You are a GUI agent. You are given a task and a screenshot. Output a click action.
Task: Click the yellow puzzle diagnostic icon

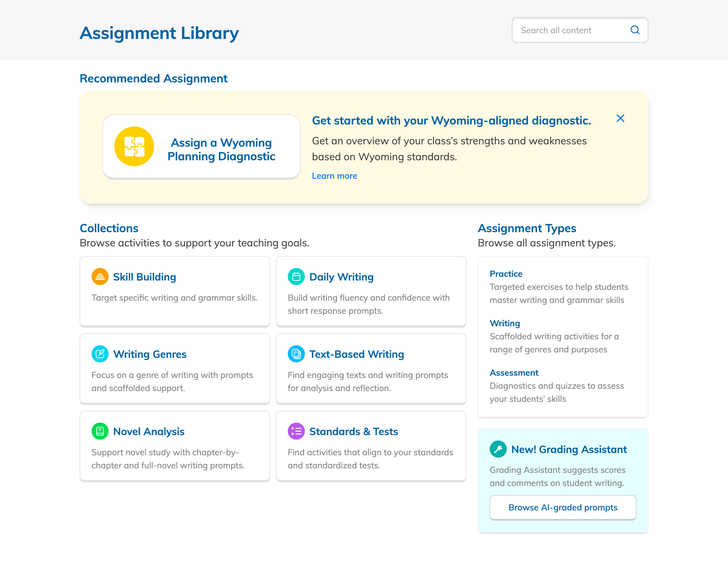[134, 146]
